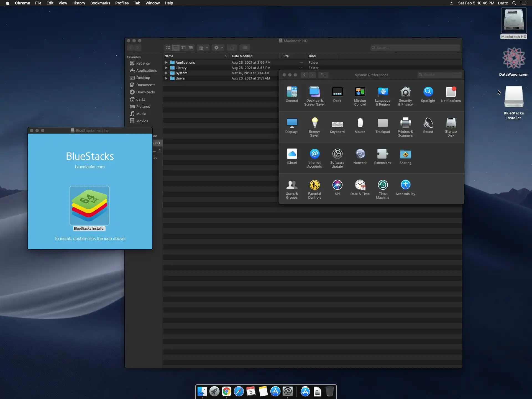Click the Show All grid button
Screen dimensions: 532x399
(x=323, y=75)
